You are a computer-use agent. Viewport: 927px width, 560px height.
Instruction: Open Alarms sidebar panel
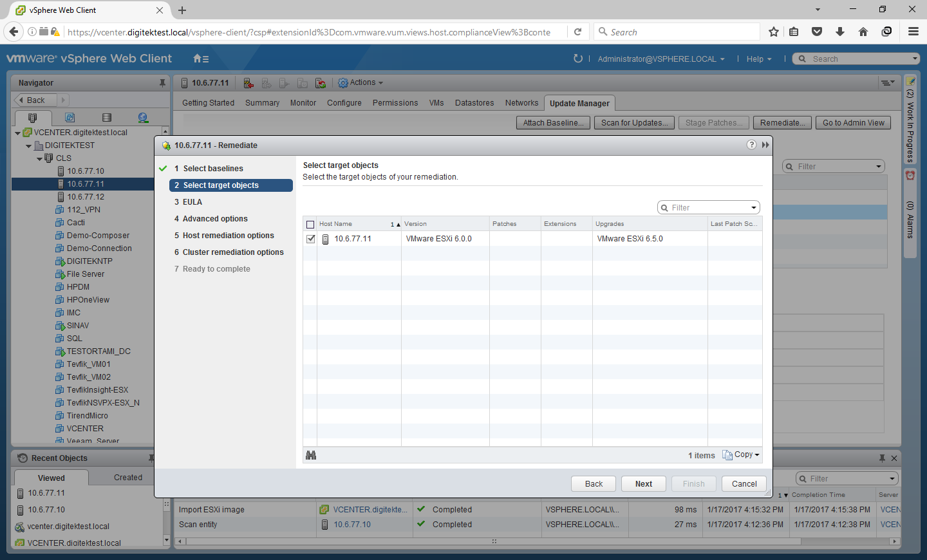point(910,214)
